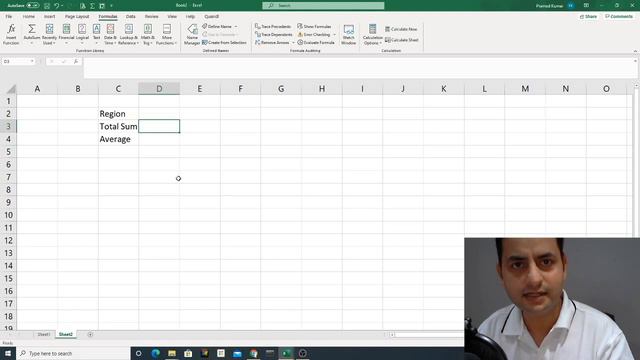
Task: Switch to the Page Layout tab
Action: pyautogui.click(x=77, y=16)
